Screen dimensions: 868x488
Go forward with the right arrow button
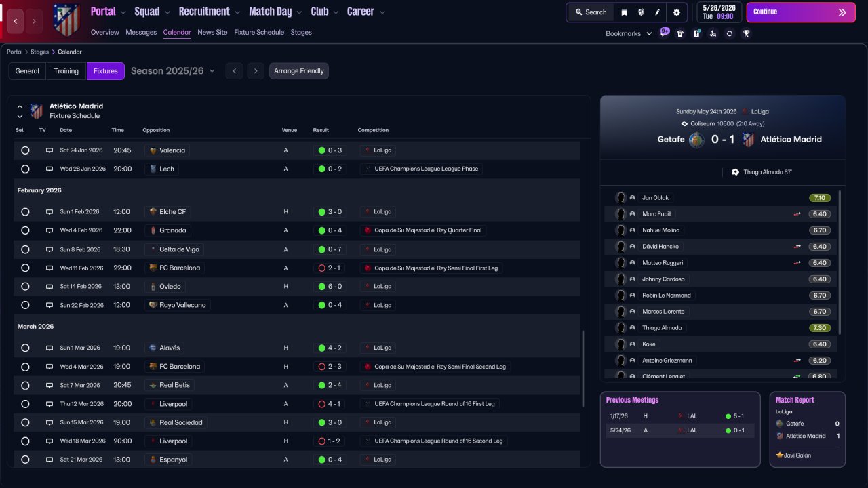34,21
